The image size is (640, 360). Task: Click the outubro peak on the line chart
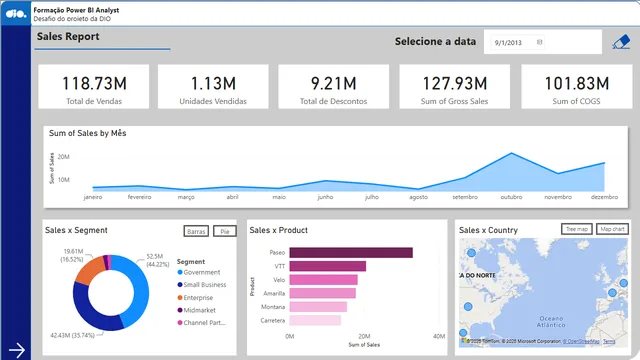(x=511, y=153)
